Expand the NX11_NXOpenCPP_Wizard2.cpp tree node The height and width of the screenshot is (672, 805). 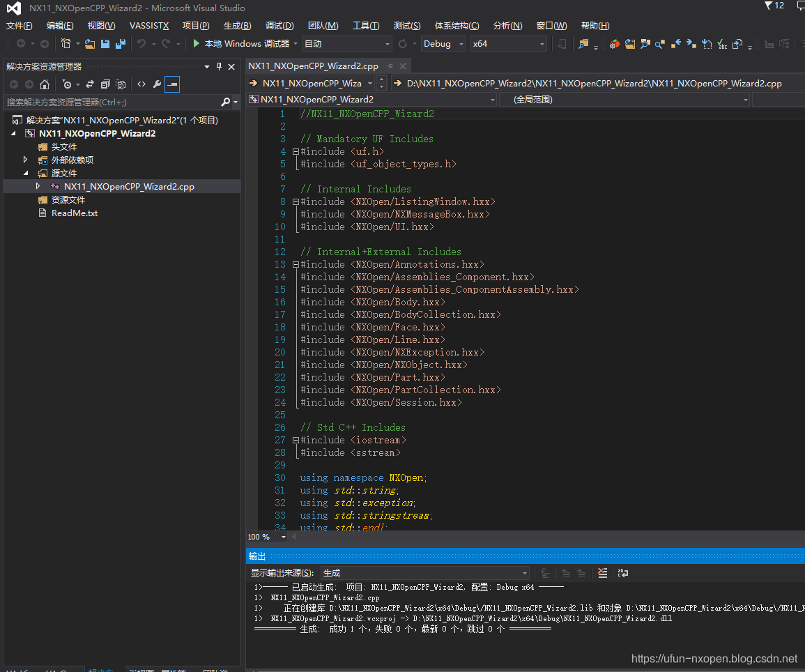point(38,186)
